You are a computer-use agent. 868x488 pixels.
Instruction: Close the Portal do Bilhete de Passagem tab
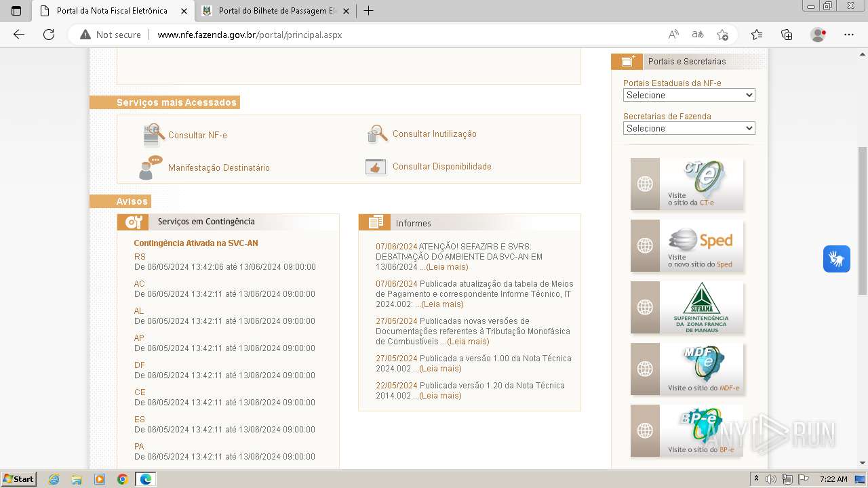pyautogui.click(x=346, y=11)
